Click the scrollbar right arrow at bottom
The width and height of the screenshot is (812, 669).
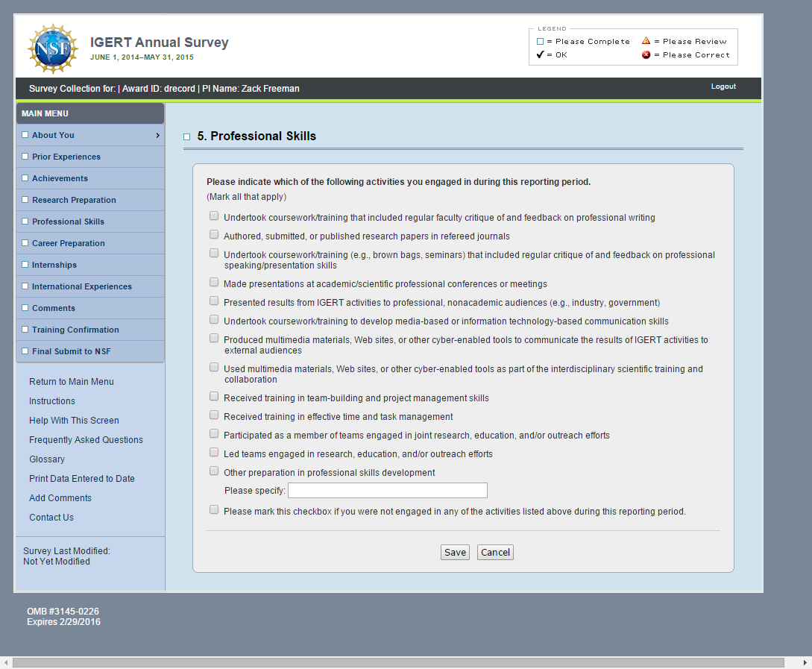(805, 662)
